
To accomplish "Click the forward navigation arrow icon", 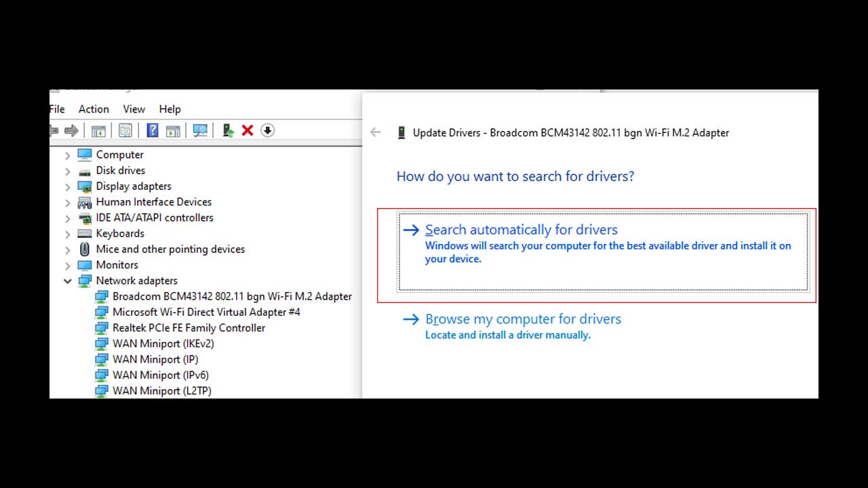I will pos(72,130).
